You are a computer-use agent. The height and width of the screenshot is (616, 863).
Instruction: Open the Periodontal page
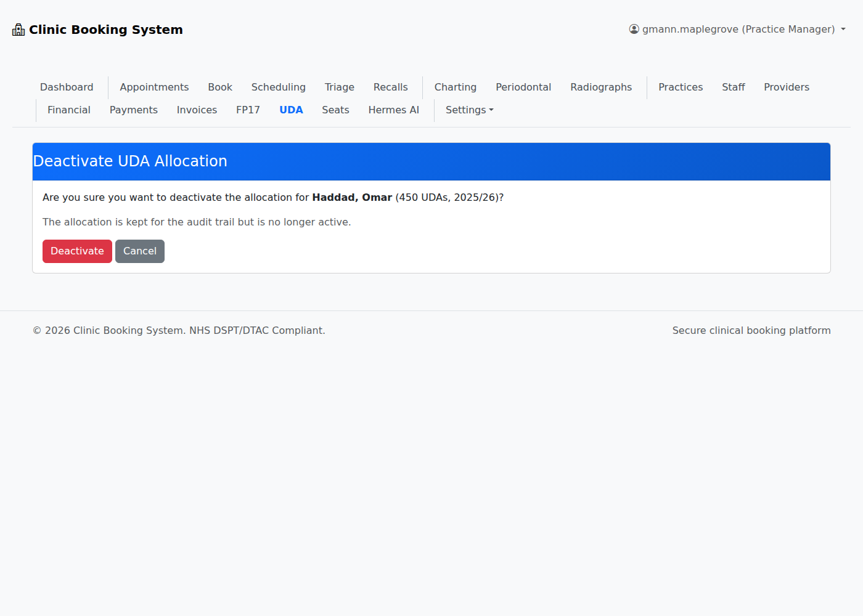point(523,87)
